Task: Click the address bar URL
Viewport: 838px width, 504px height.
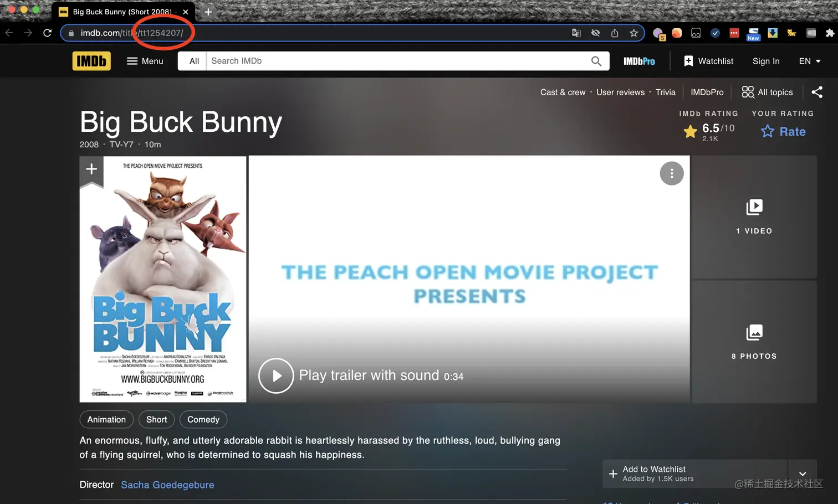Action: click(x=132, y=33)
